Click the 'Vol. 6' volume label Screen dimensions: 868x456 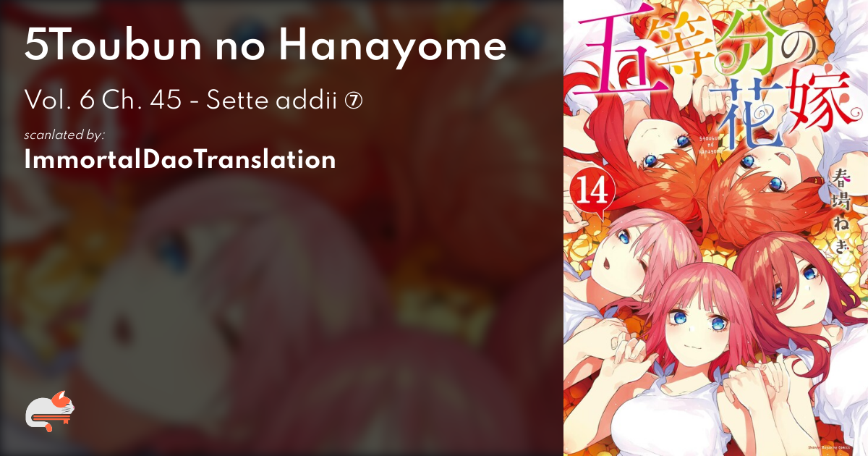(59, 101)
